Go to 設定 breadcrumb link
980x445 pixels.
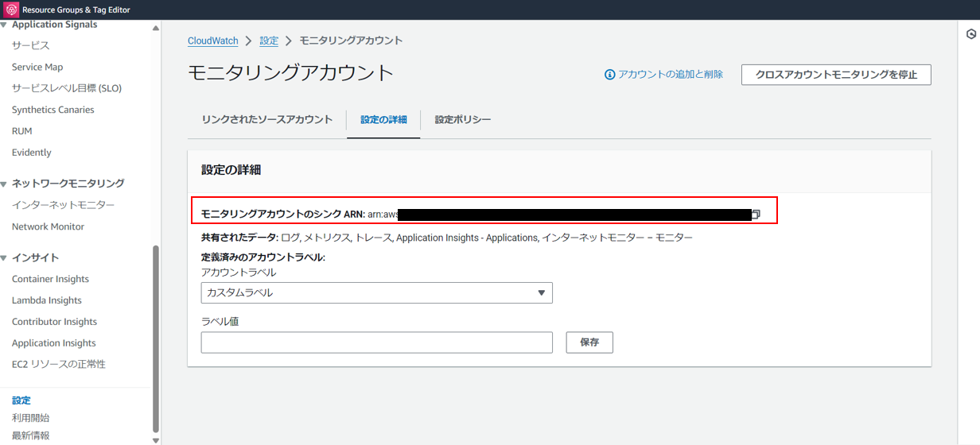click(269, 41)
